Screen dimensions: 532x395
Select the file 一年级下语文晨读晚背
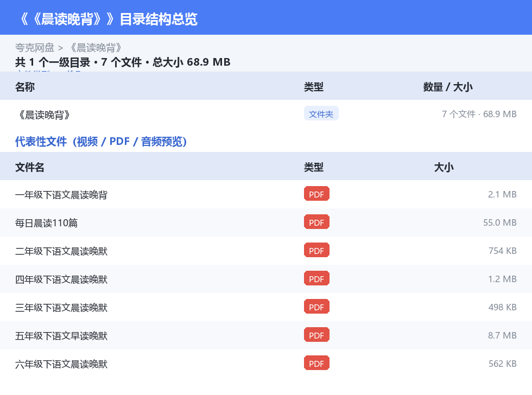61,195
